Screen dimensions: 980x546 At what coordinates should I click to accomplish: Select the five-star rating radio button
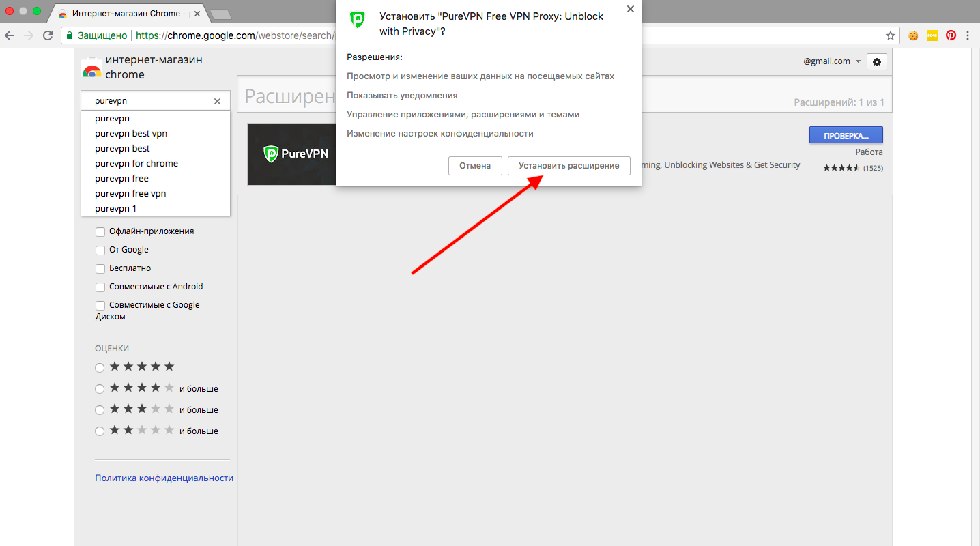click(x=100, y=368)
